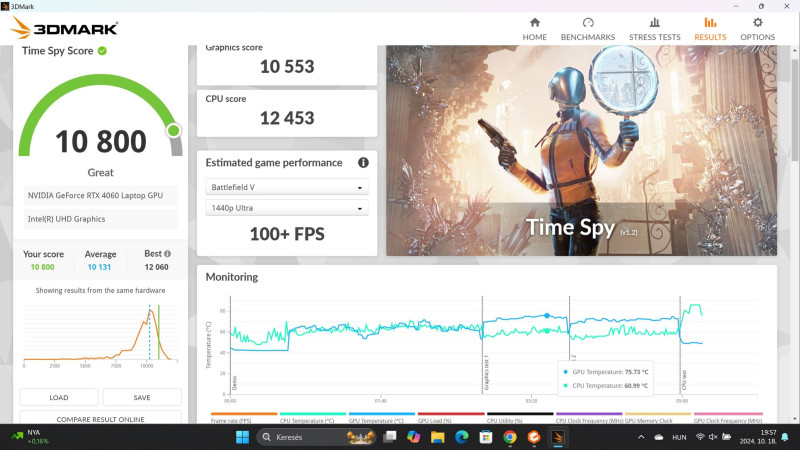Click the green verified checkmark by Time Spy Score
Screen dimensions: 800x450
tap(102, 51)
